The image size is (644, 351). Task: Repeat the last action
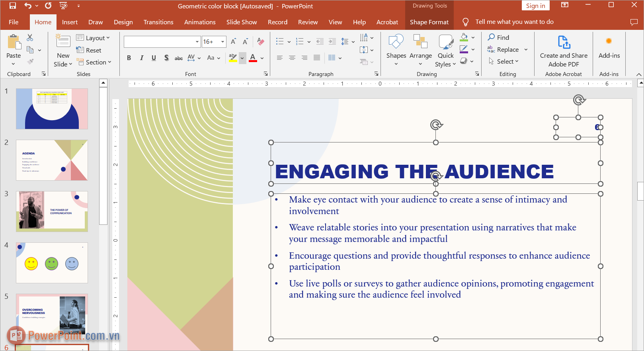tap(48, 6)
